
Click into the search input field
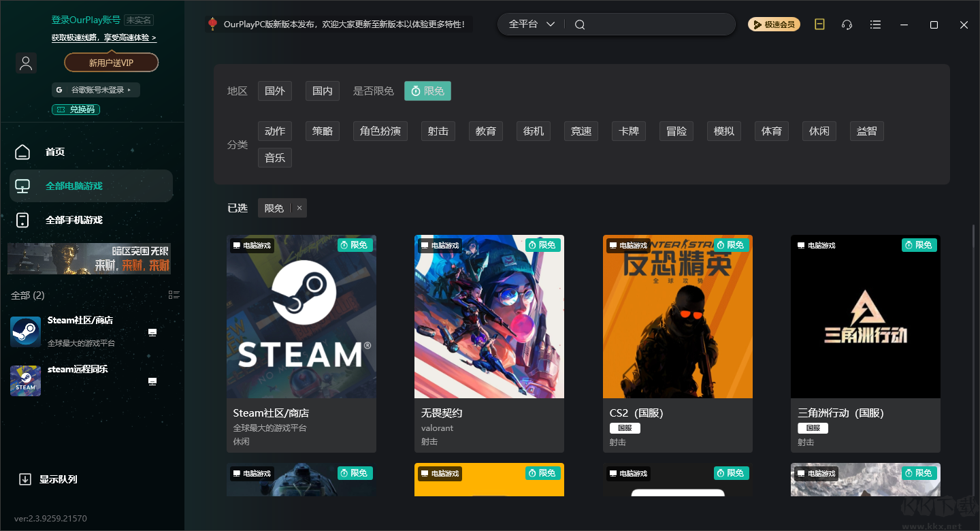point(657,25)
